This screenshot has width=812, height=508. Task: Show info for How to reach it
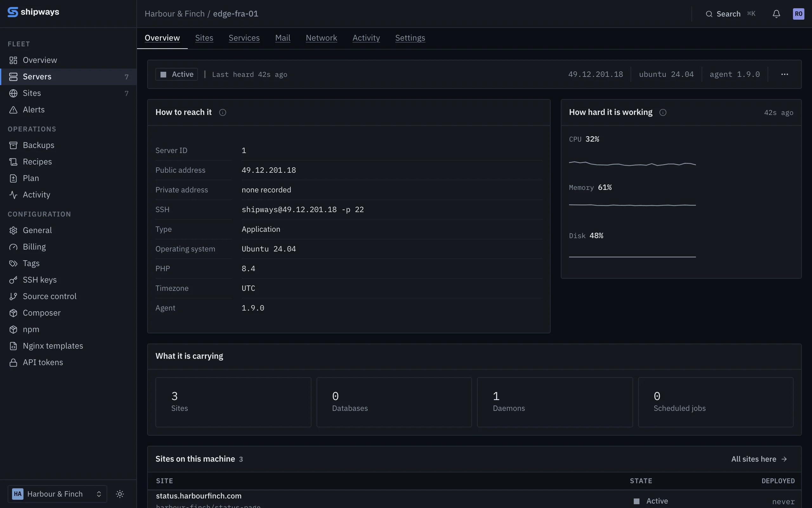222,112
